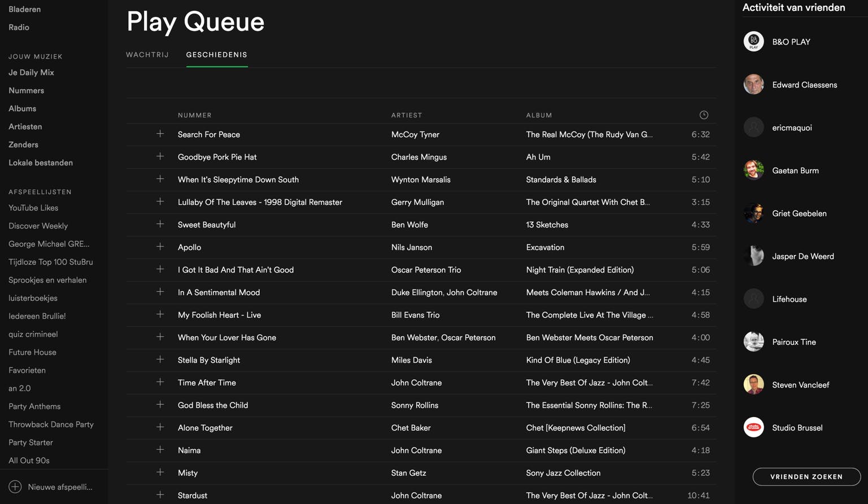868x504 pixels.
Task: Add Stardust with the plus icon
Action: 160,495
